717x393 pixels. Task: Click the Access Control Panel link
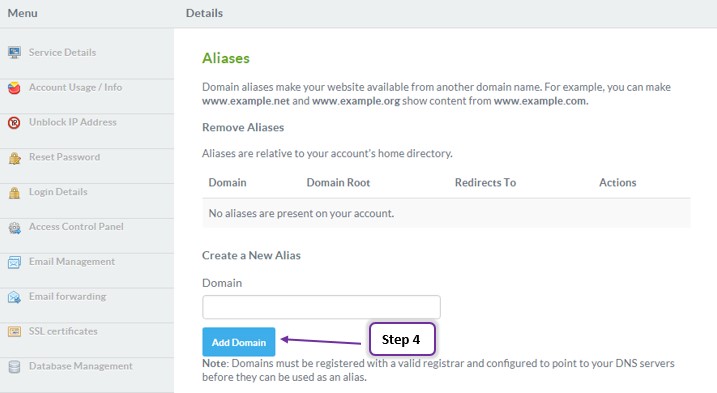(x=76, y=227)
